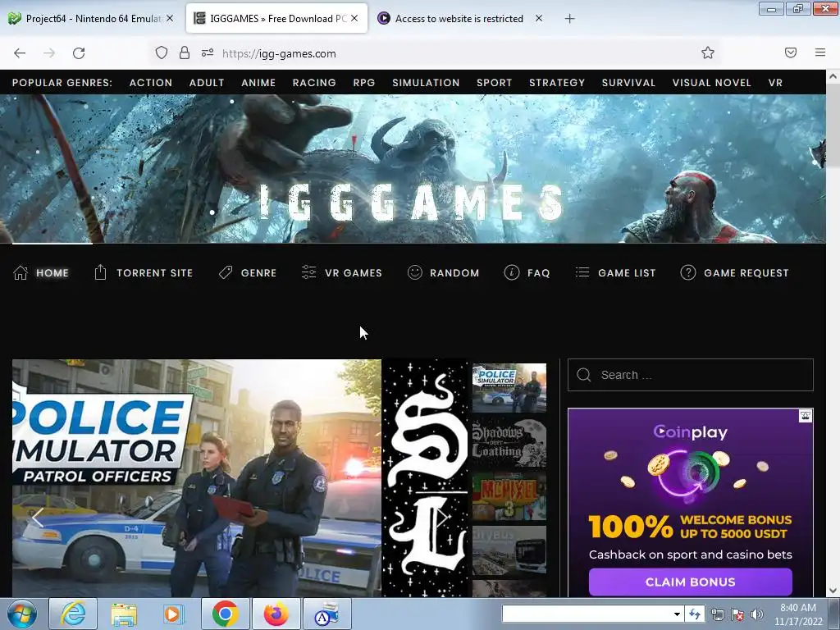Screen dimensions: 840x630
Task: Click the magnifier icon in the search box
Action: (584, 375)
